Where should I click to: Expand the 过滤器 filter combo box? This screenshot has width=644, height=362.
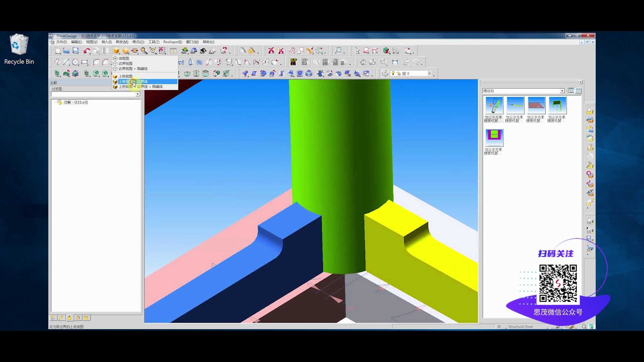coord(138,94)
